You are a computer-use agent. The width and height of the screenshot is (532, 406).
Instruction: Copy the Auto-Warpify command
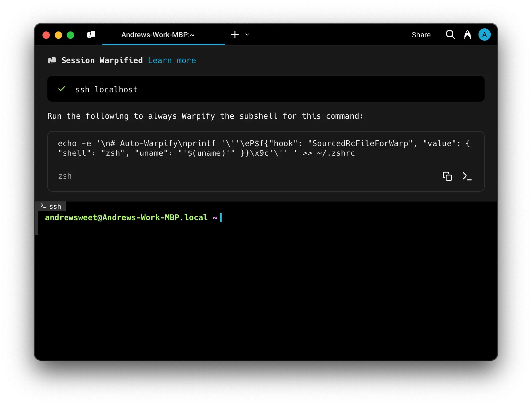pyautogui.click(x=447, y=176)
